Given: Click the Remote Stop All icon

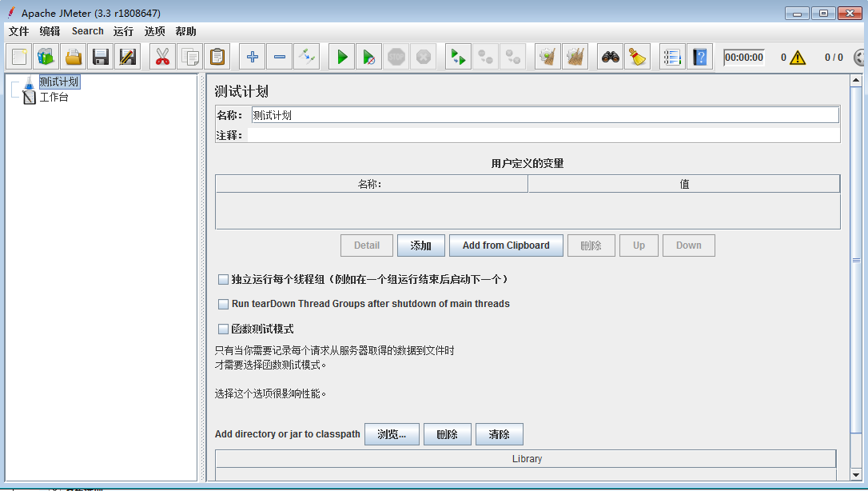Looking at the screenshot, I should click(485, 57).
